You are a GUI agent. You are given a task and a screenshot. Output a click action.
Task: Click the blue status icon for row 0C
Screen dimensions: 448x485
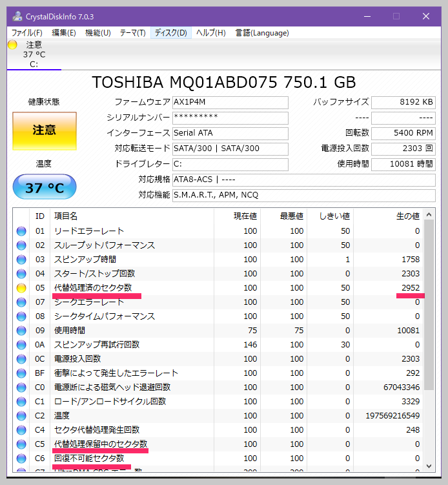click(21, 359)
